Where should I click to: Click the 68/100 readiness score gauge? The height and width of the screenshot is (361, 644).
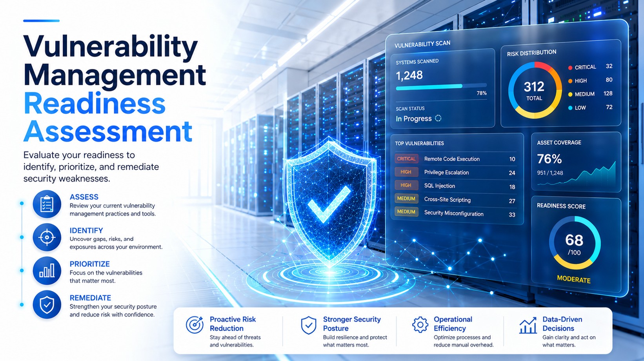tap(575, 243)
